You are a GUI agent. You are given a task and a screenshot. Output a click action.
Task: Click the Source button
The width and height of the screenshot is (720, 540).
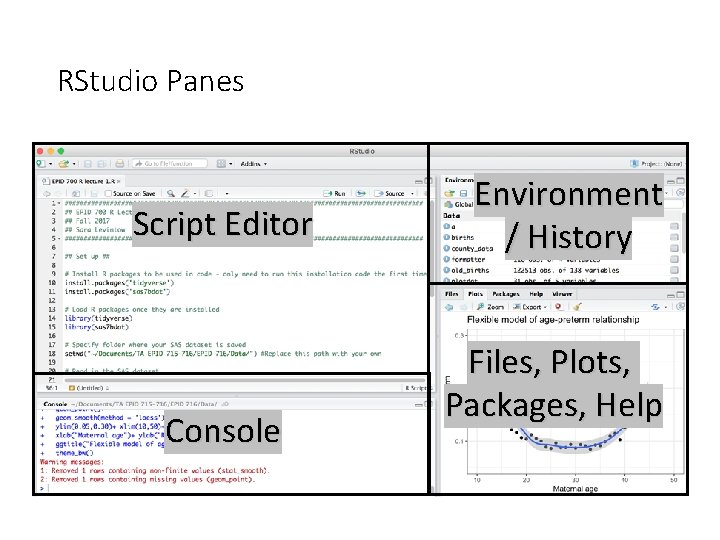point(389,194)
